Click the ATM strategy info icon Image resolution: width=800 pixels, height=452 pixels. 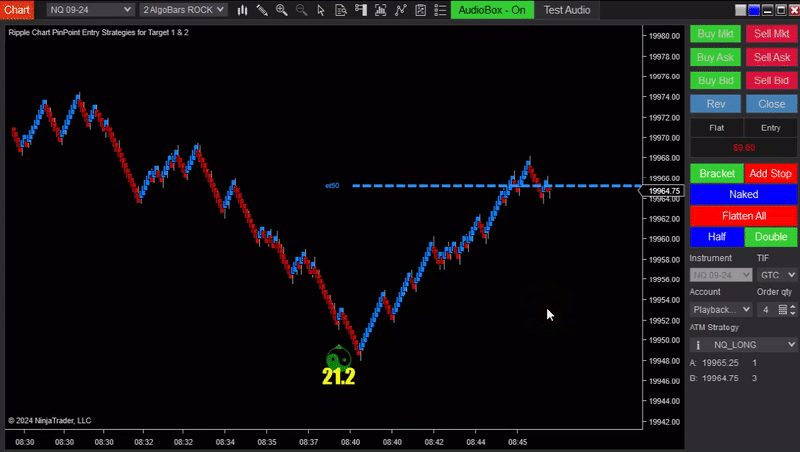click(x=699, y=344)
